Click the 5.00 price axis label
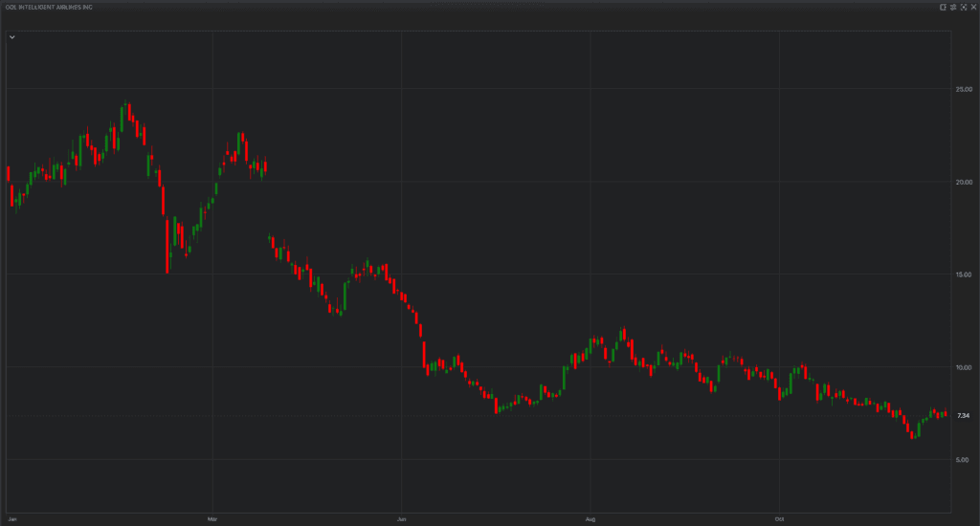The image size is (980, 526). [963, 460]
